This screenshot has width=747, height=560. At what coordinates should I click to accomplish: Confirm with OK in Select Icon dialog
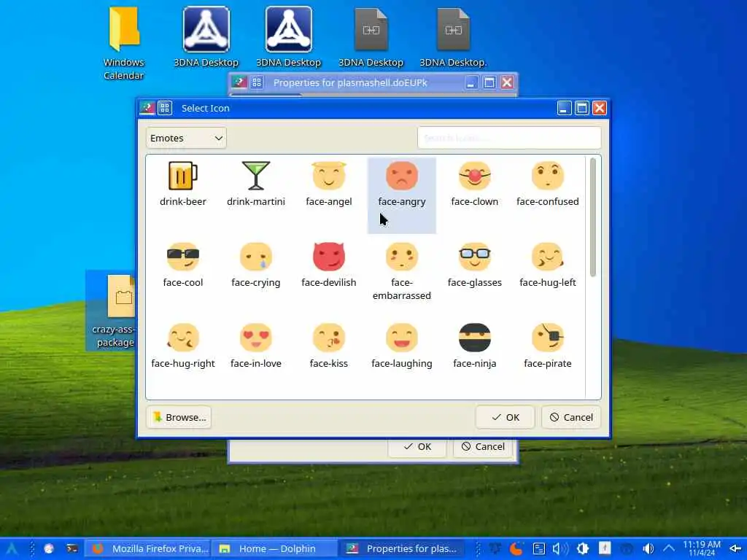[505, 417]
